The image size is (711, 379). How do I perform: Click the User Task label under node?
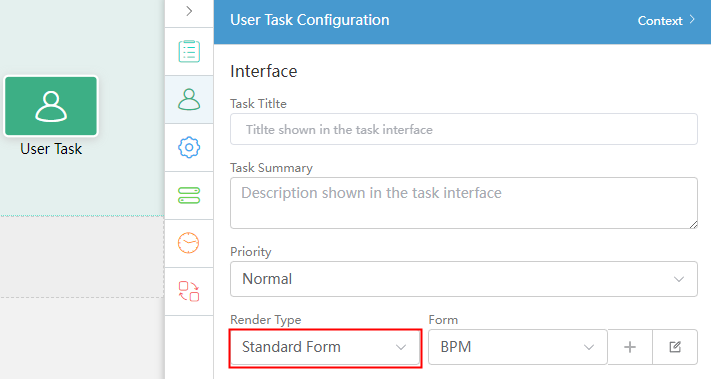[51, 149]
